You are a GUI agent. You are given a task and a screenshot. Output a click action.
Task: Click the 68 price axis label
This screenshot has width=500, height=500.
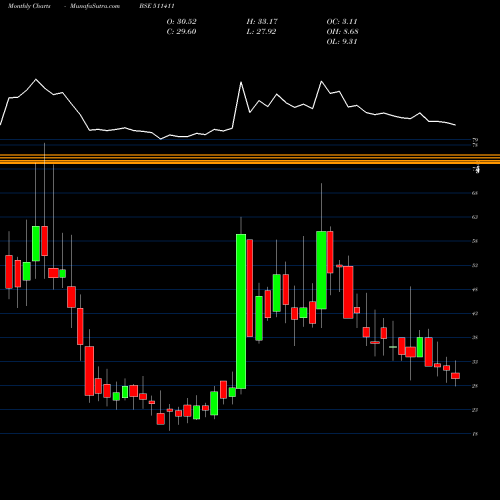(475, 193)
